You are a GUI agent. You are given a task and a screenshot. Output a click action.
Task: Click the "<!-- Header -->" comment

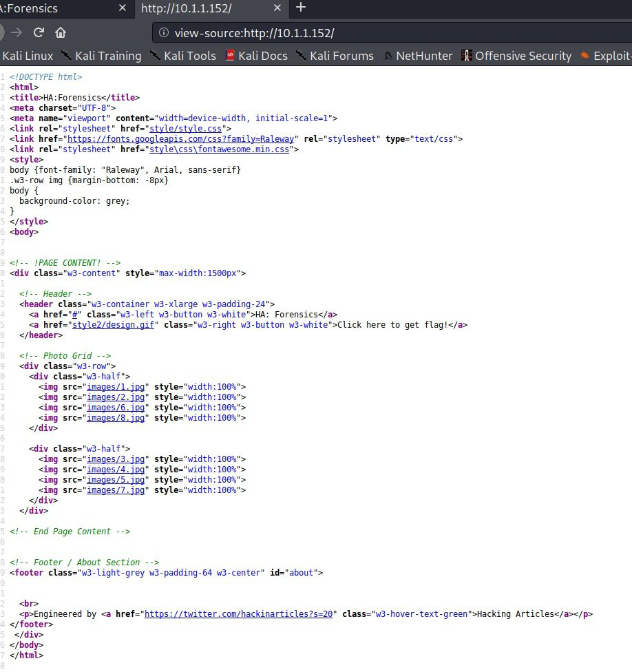pos(55,294)
